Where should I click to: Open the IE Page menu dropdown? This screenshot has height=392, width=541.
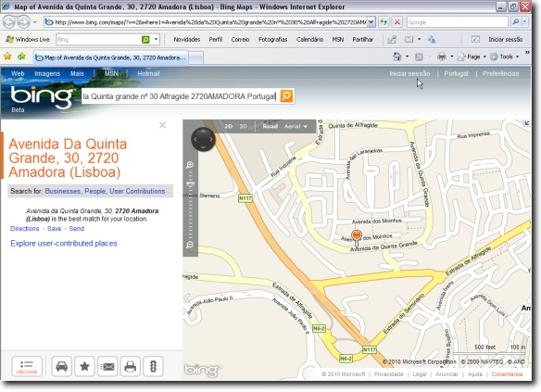[x=472, y=57]
